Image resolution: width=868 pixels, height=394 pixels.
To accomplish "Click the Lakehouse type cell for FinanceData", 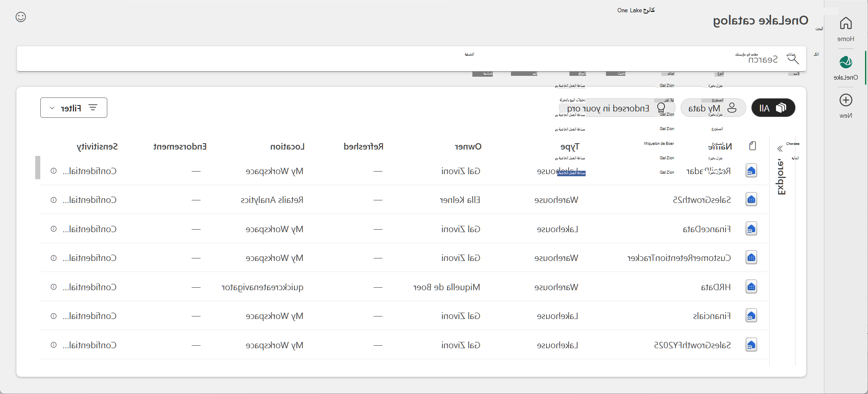I will (x=558, y=229).
